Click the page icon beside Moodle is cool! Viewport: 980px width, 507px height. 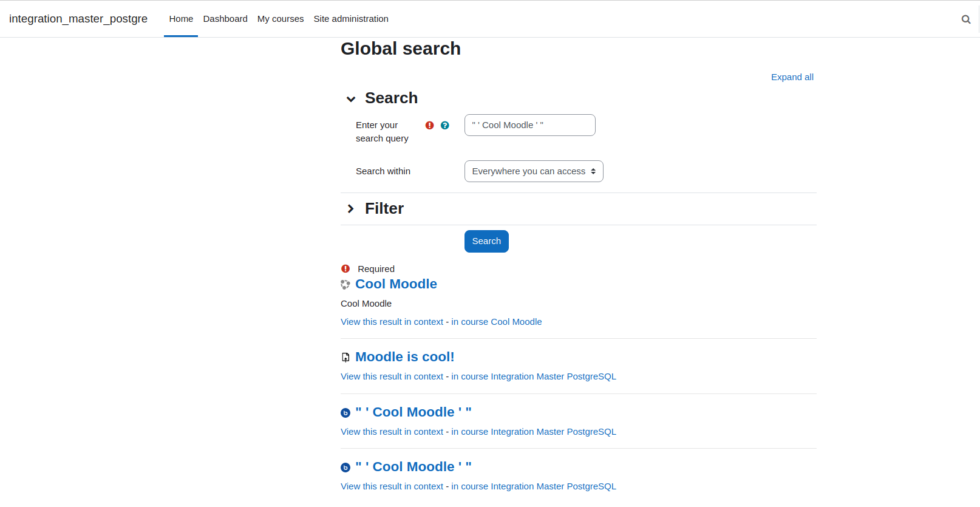pos(345,357)
